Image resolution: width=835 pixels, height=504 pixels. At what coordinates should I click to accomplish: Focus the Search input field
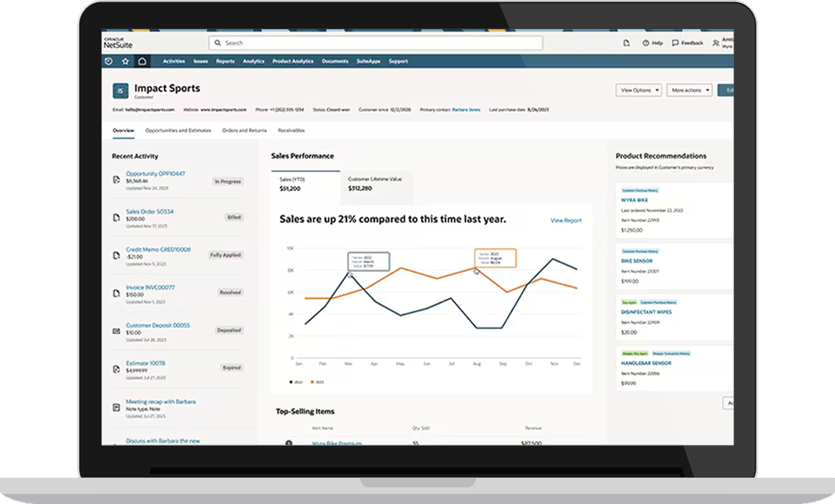pyautogui.click(x=376, y=43)
